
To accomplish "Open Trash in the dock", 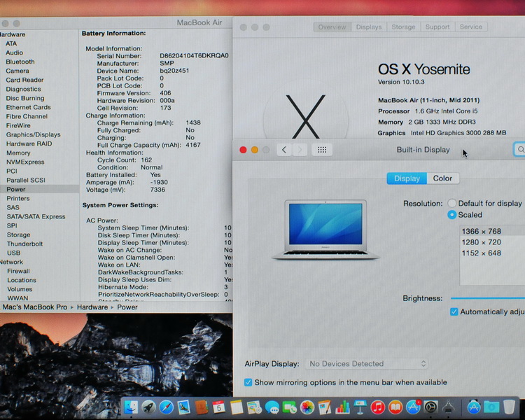I will (509, 407).
